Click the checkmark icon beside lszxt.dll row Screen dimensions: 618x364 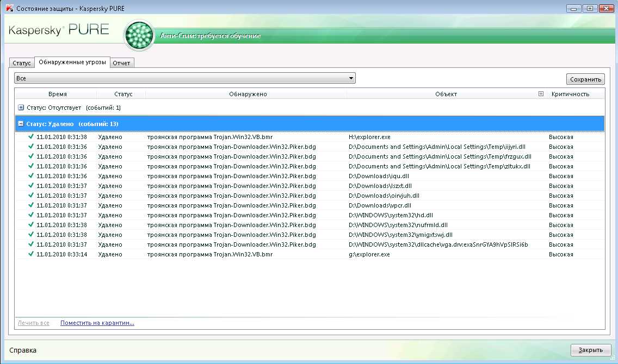[31, 185]
